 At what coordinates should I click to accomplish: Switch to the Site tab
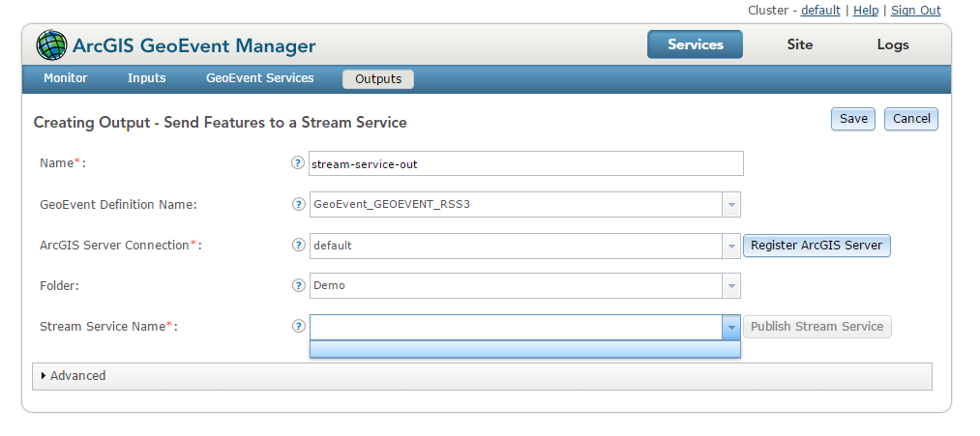click(x=799, y=44)
